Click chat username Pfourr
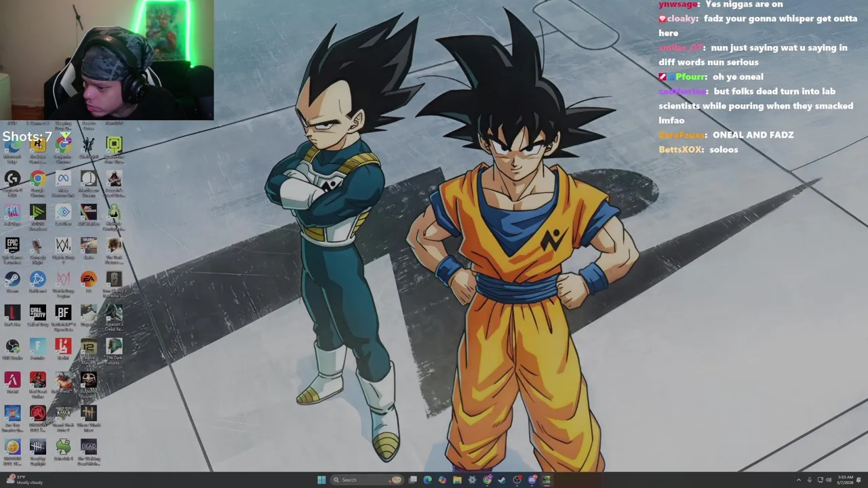Image resolution: width=868 pixels, height=488 pixels. coord(690,77)
